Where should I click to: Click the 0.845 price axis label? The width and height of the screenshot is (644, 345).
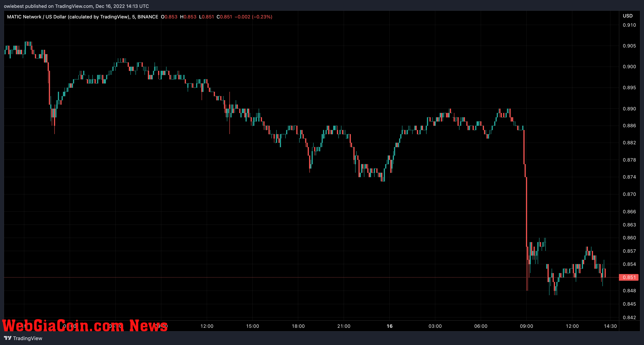click(629, 304)
